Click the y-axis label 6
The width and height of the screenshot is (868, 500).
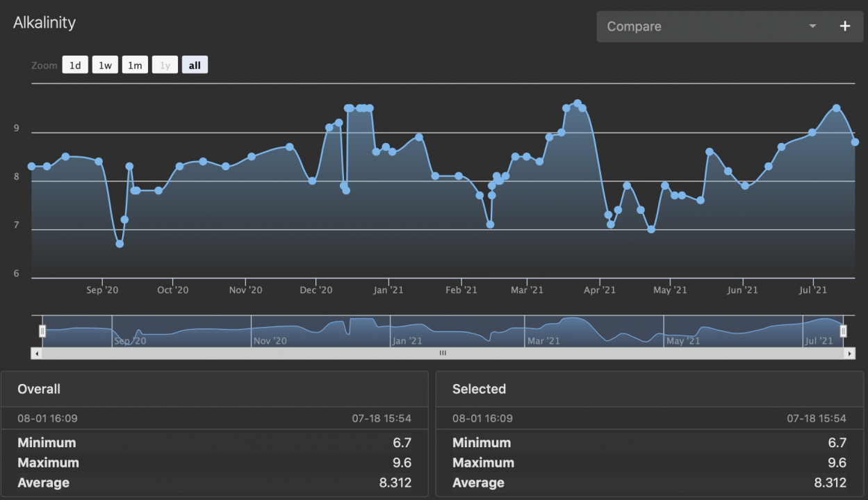point(16,274)
